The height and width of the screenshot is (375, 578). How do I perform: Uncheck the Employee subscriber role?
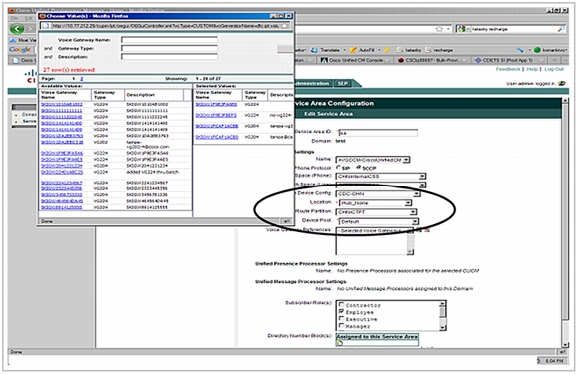coord(342,312)
